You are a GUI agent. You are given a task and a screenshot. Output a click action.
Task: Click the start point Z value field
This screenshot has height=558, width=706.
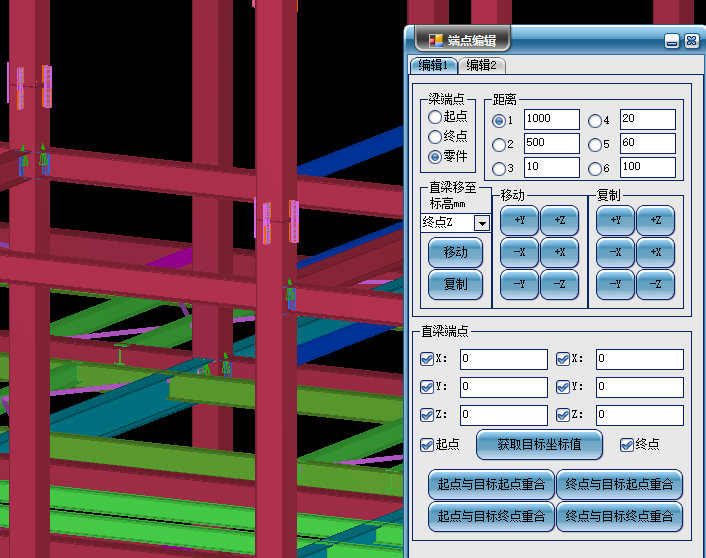click(504, 415)
